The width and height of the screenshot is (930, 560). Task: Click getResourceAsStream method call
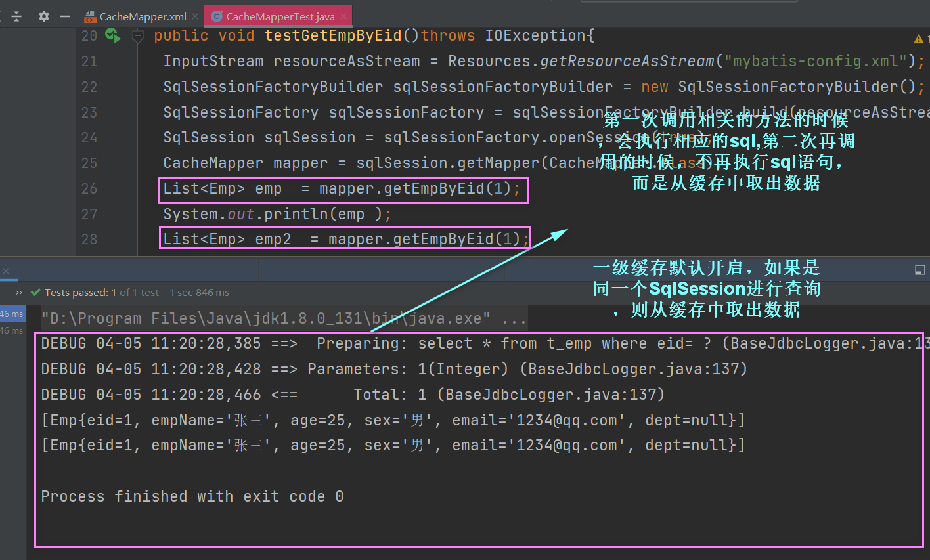tap(627, 61)
